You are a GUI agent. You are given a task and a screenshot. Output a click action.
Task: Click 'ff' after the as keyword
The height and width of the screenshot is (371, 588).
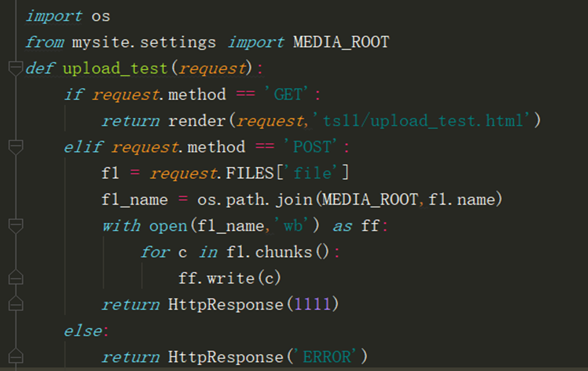pos(370,226)
